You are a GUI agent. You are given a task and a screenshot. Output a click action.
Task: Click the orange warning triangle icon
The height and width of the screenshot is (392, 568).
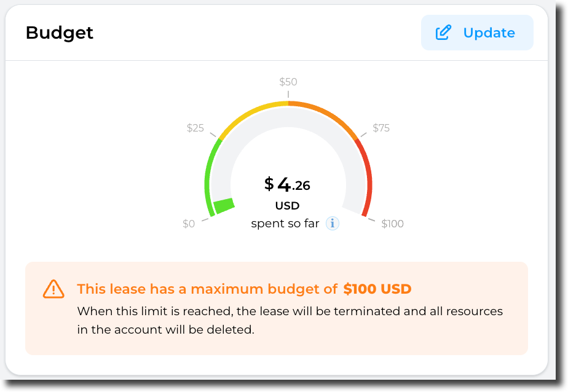coord(53,289)
